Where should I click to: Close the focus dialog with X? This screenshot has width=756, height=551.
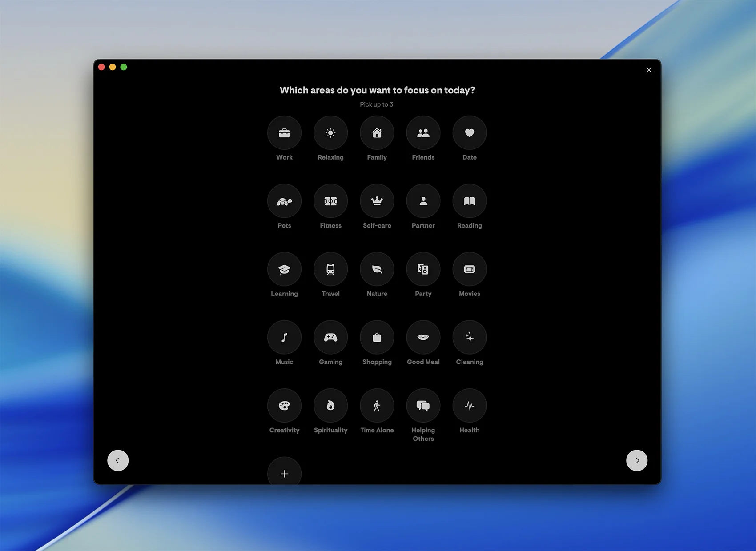coord(648,70)
